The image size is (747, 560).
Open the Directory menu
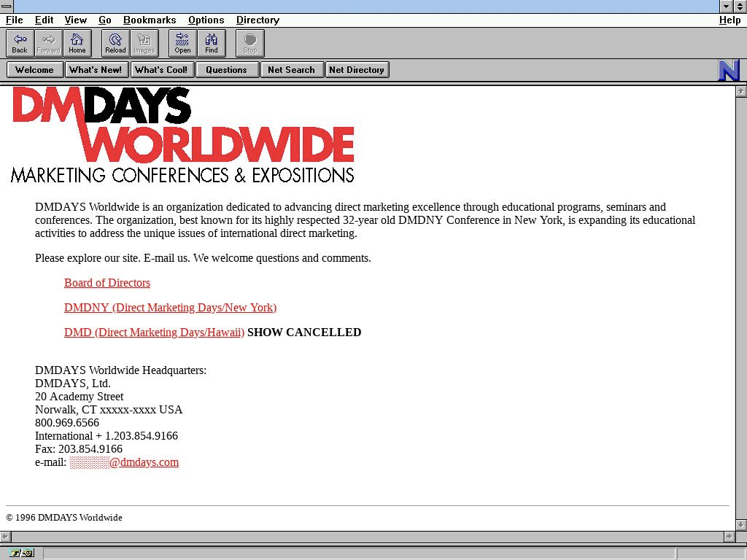click(x=258, y=20)
